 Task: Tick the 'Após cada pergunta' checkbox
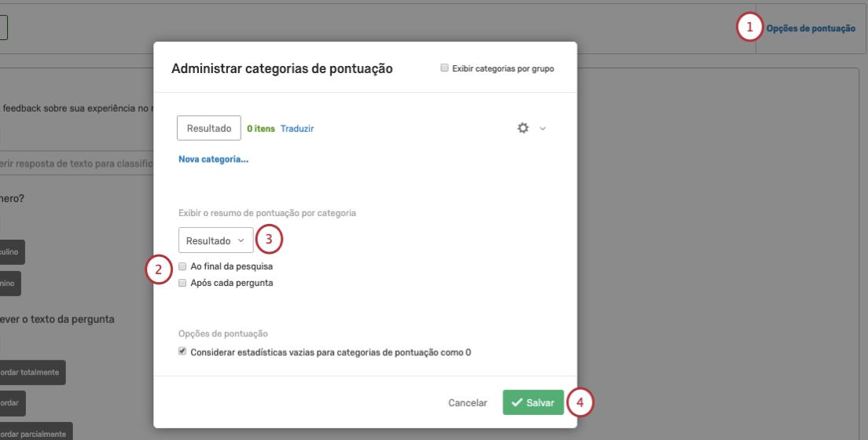[x=183, y=283]
